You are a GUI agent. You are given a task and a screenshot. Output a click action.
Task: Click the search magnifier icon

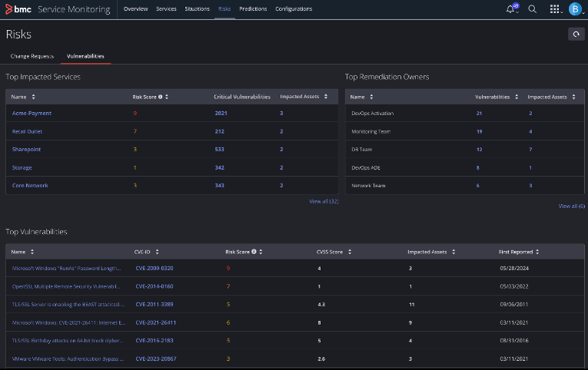(x=532, y=9)
